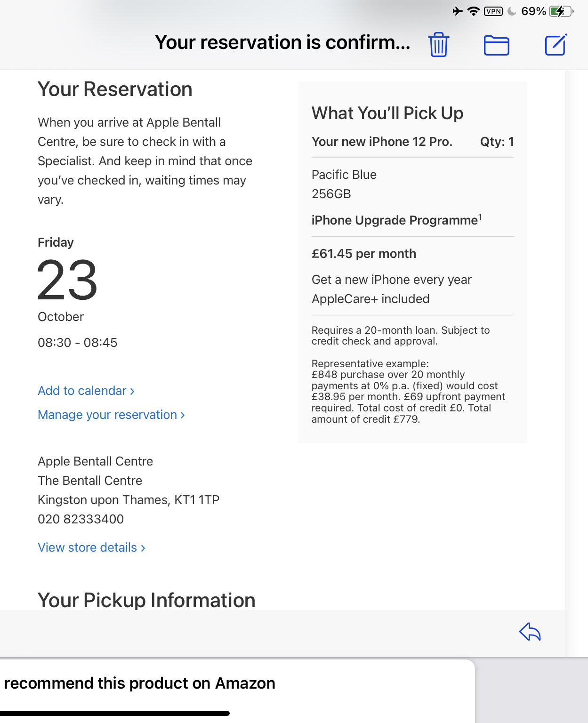
Task: Tap the 'Your reservation is confirm…' subject title
Action: tap(282, 42)
